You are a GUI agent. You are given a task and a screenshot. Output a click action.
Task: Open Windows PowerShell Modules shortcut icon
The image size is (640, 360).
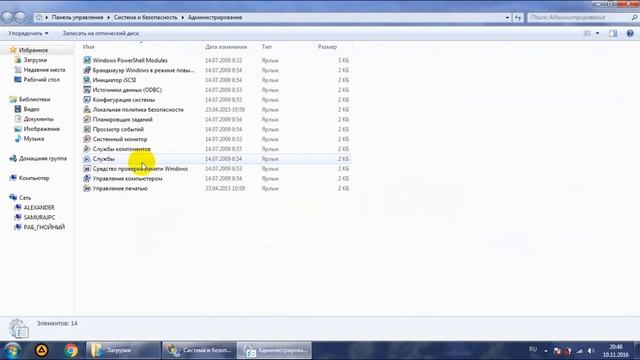tap(87, 60)
